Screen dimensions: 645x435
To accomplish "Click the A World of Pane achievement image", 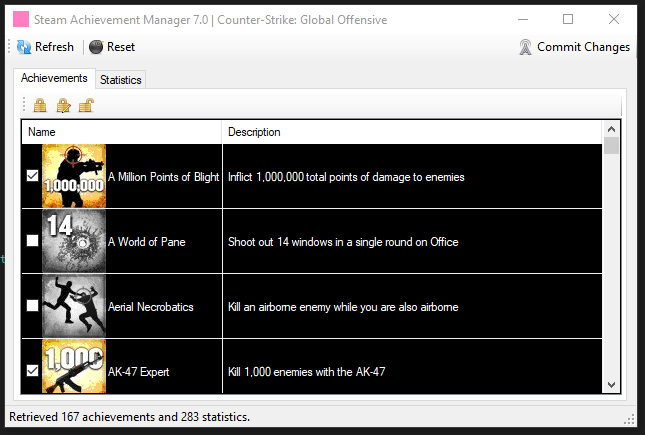I will coord(74,241).
